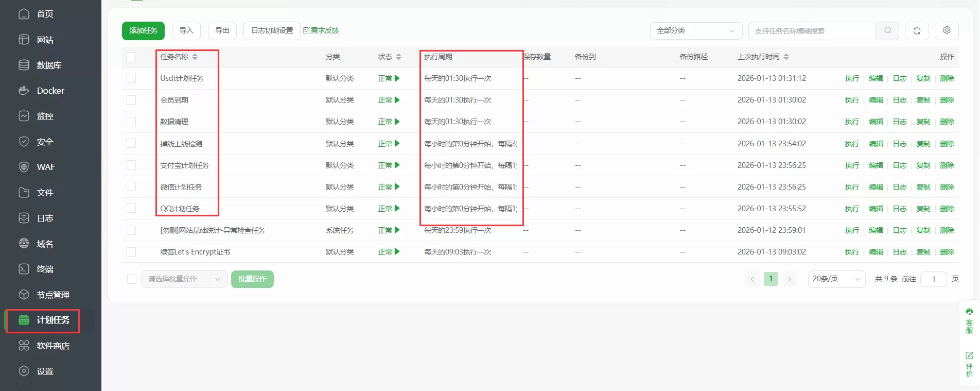Click 编辑 for 会员到期 row

[x=876, y=100]
